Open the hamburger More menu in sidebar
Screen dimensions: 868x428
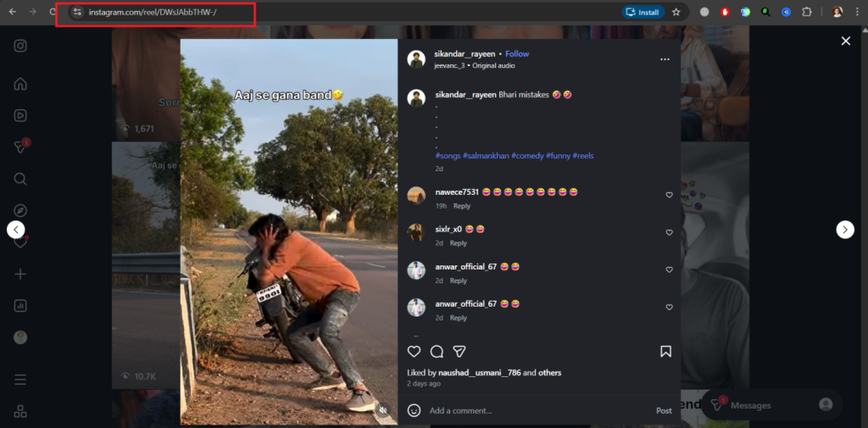pos(20,380)
